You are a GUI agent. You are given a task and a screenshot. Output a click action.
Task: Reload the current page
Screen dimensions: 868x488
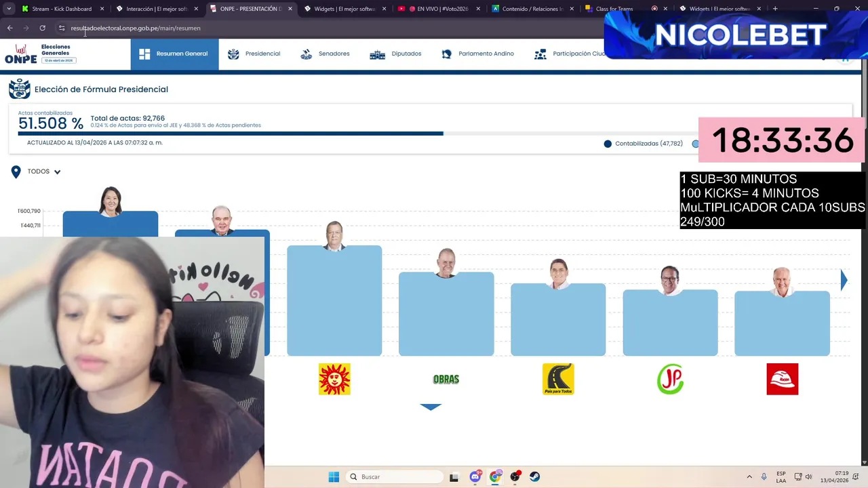point(42,28)
